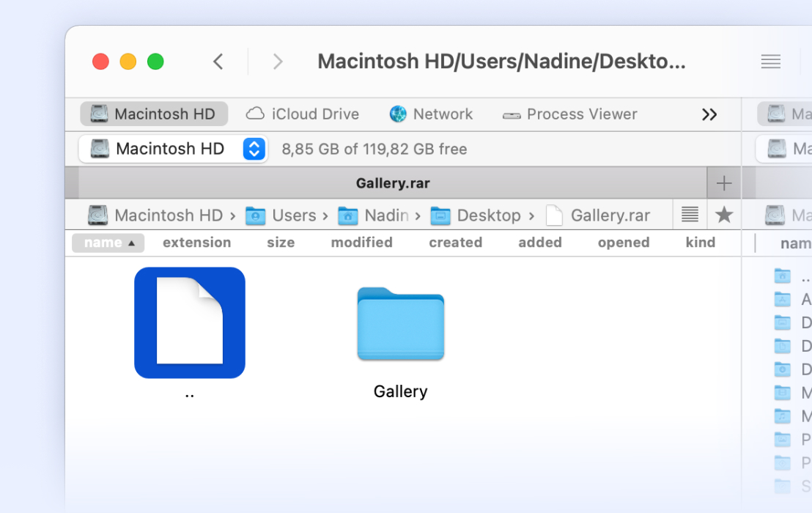Open the Macintosh HD drive selector dropdown
The width and height of the screenshot is (812, 513).
tap(254, 149)
